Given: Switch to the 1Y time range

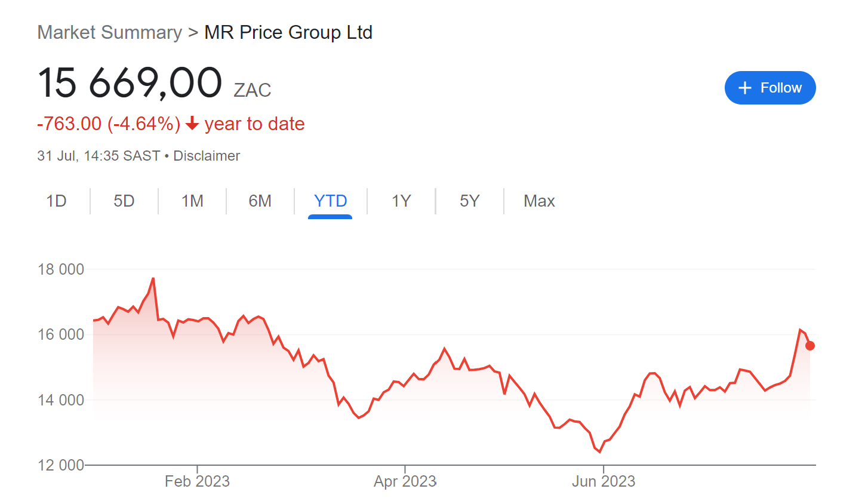Looking at the screenshot, I should point(401,201).
